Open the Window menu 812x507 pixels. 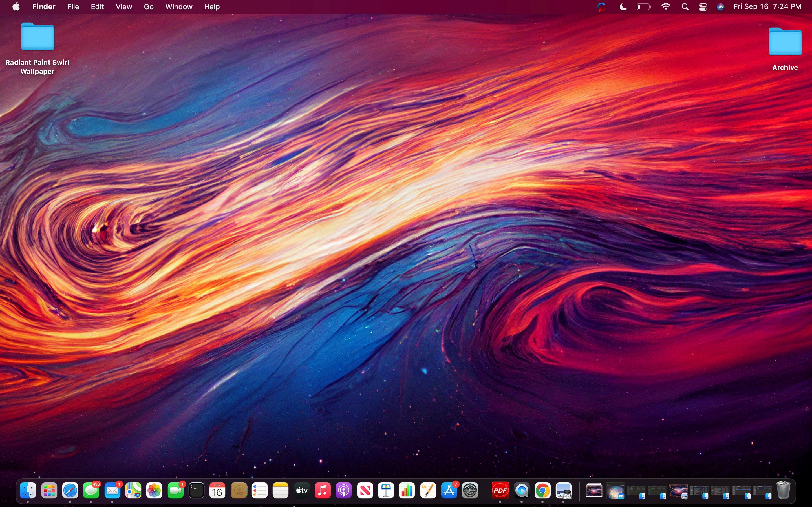point(178,7)
